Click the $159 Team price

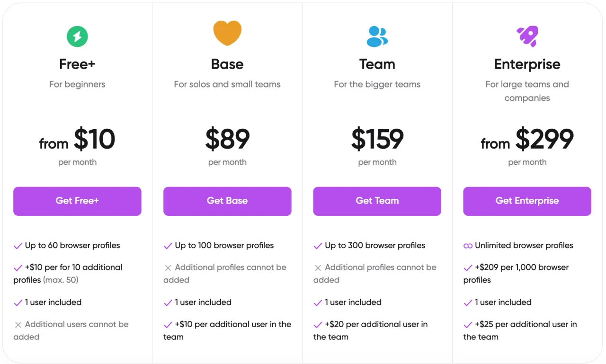tap(377, 139)
